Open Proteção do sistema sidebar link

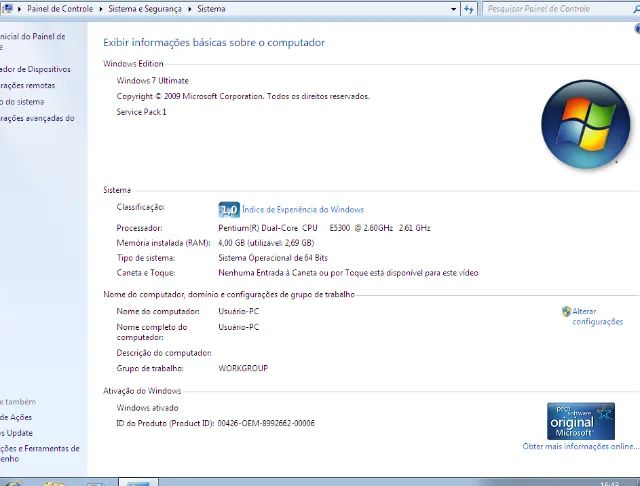point(22,102)
